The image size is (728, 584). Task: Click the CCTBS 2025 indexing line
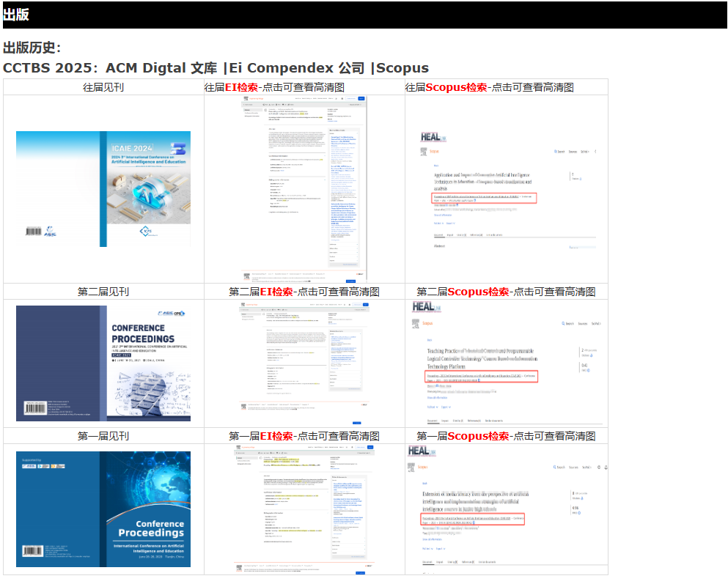216,67
